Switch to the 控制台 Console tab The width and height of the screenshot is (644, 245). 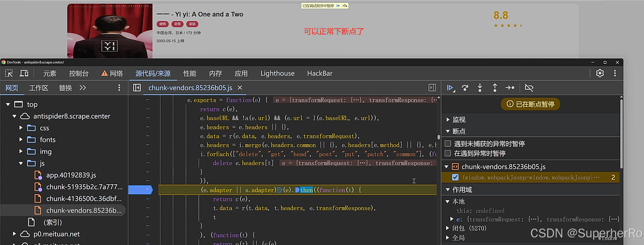[79, 73]
